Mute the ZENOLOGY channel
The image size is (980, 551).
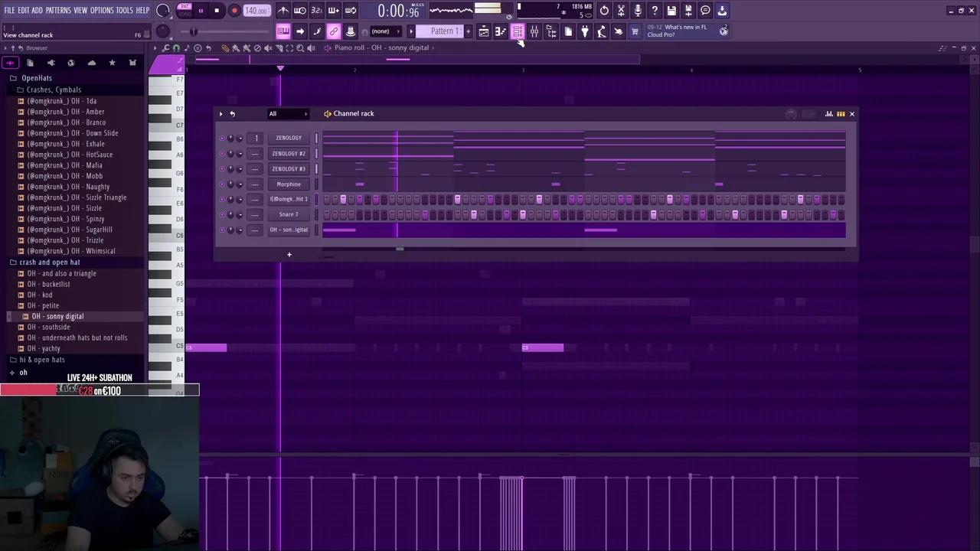(222, 139)
